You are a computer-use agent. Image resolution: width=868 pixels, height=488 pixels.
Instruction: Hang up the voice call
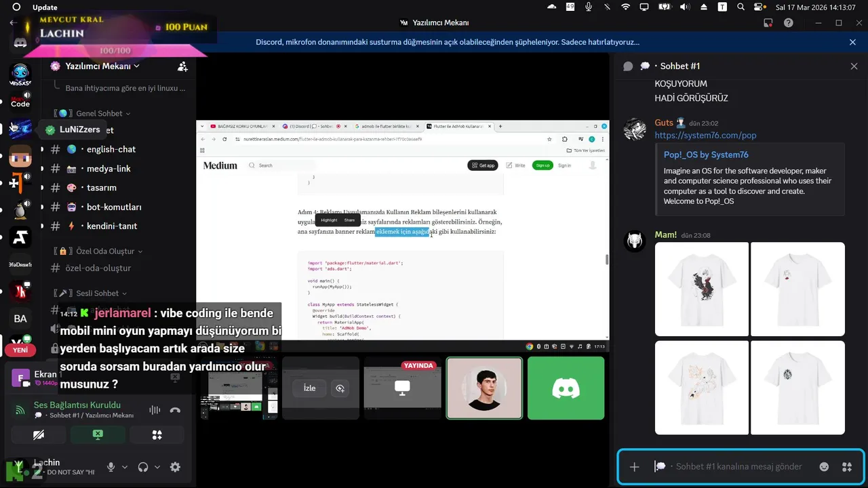(175, 409)
